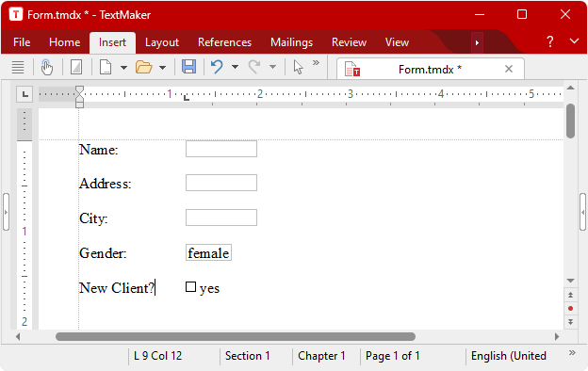Click horizontal scrollbar right arrow
The image size is (588, 371).
click(557, 336)
